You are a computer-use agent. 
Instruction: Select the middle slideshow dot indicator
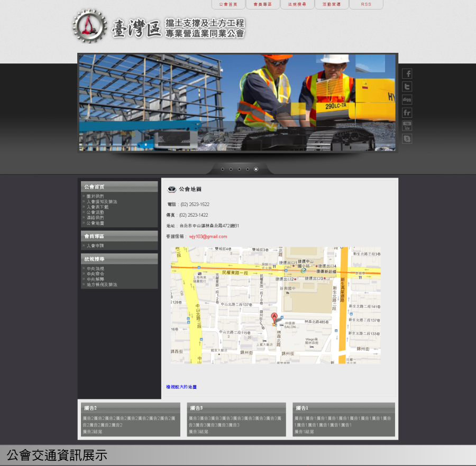tap(239, 169)
